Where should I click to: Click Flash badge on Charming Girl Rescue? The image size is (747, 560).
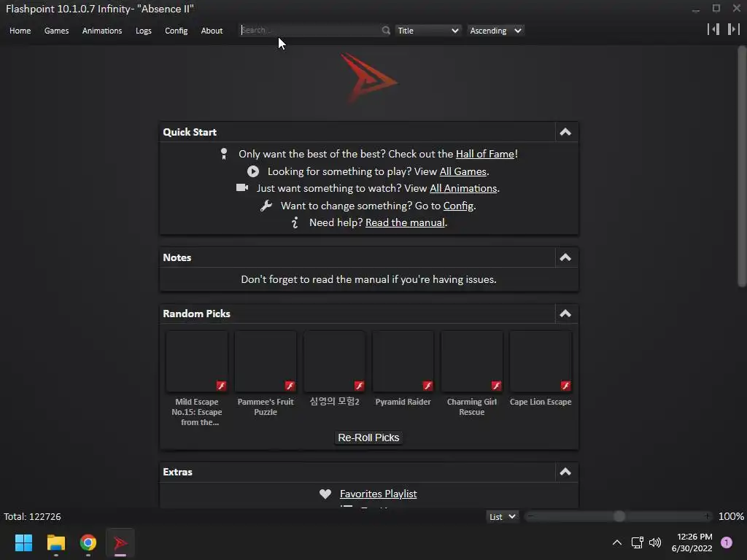coord(496,385)
